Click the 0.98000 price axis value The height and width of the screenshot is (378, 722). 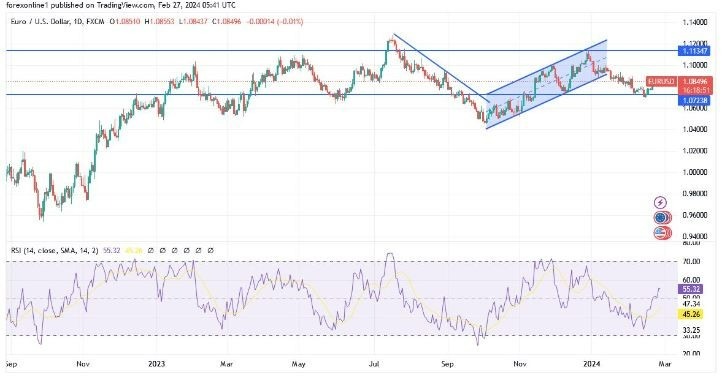[694, 194]
